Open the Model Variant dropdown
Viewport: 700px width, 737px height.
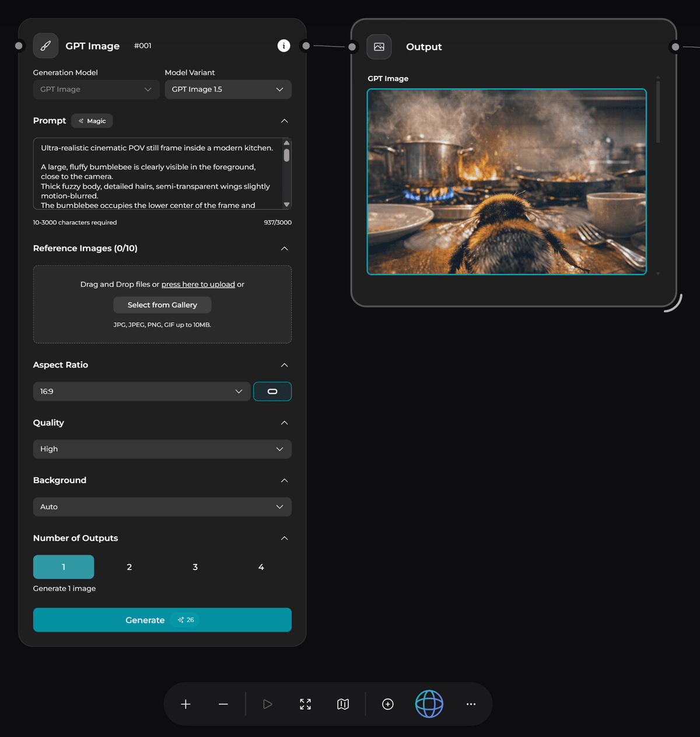(x=228, y=89)
